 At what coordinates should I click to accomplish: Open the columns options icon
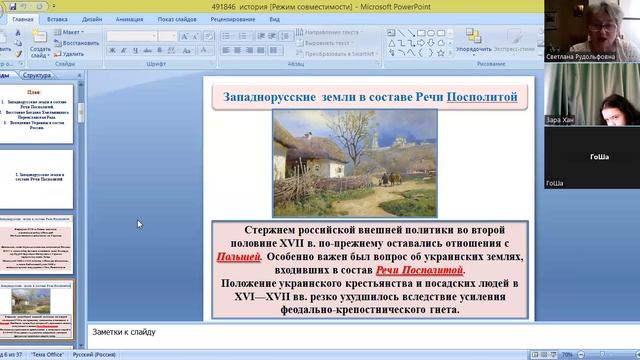(275, 50)
